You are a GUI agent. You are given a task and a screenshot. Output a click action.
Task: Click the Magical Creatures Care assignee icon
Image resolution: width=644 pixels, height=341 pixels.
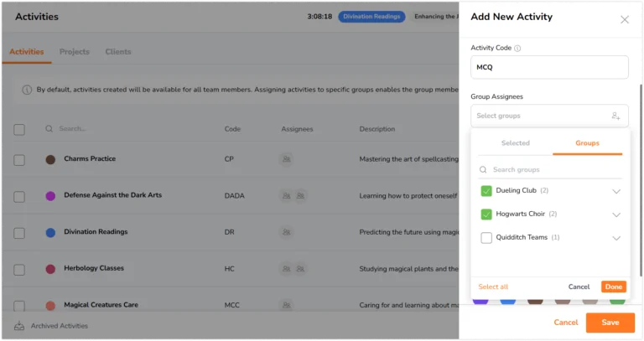[x=286, y=305]
